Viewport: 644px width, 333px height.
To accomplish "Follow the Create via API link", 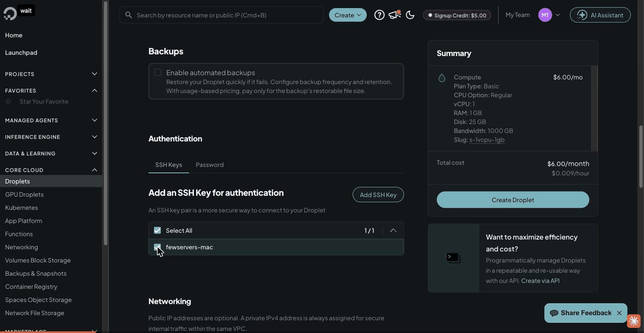I will [x=540, y=281].
